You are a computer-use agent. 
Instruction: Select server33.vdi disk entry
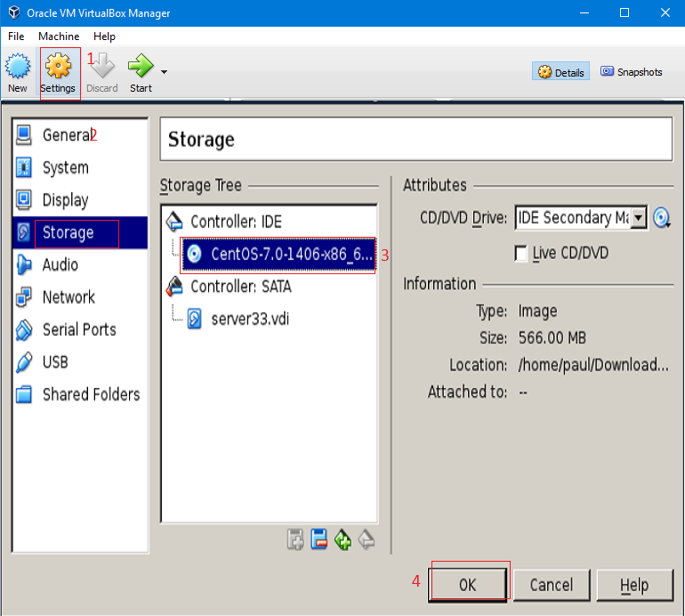click(250, 319)
